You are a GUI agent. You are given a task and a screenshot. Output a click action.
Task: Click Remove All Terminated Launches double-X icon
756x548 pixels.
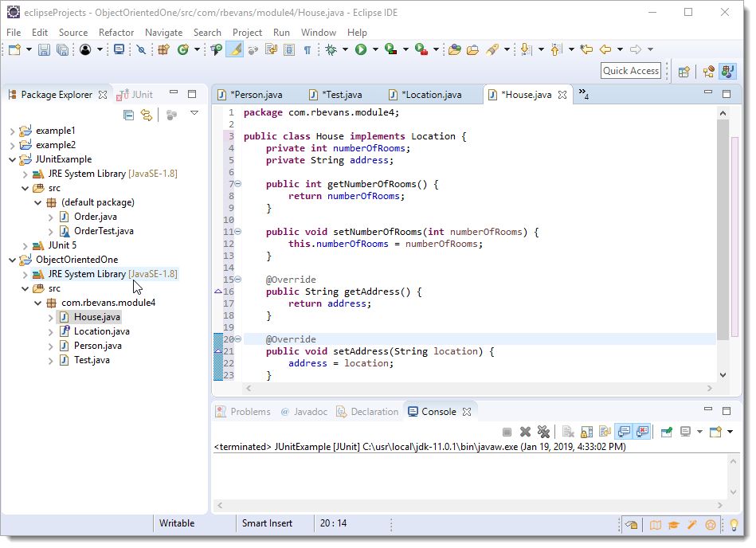[544, 432]
